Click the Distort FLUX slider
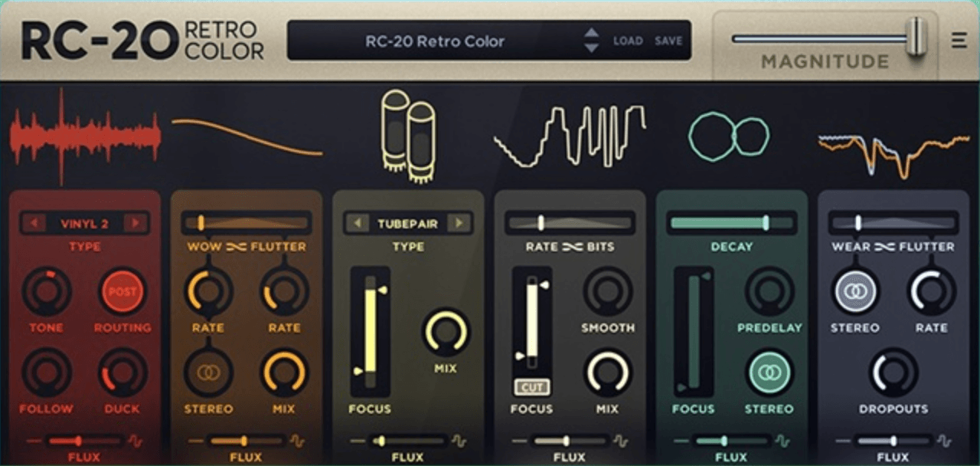The width and height of the screenshot is (980, 466). [408, 441]
